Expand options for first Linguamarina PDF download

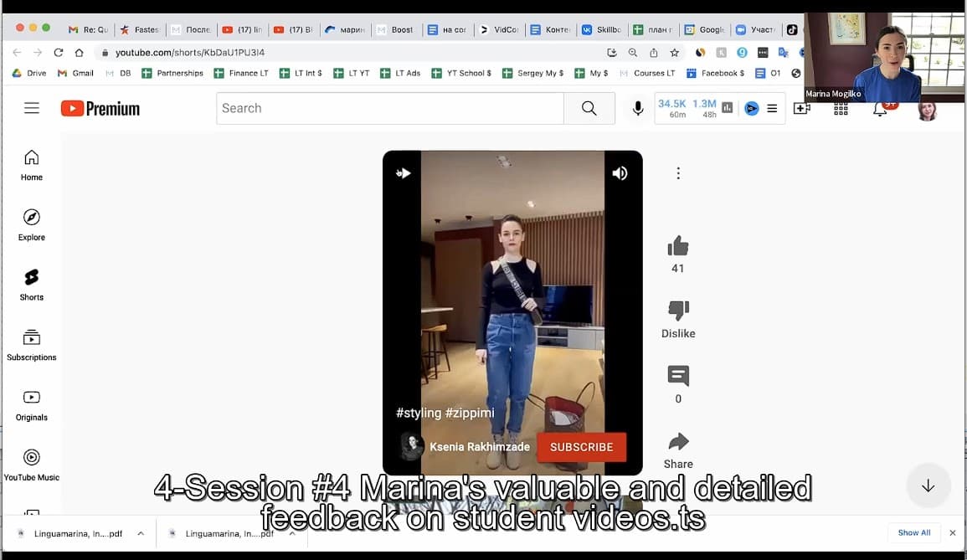[141, 533]
